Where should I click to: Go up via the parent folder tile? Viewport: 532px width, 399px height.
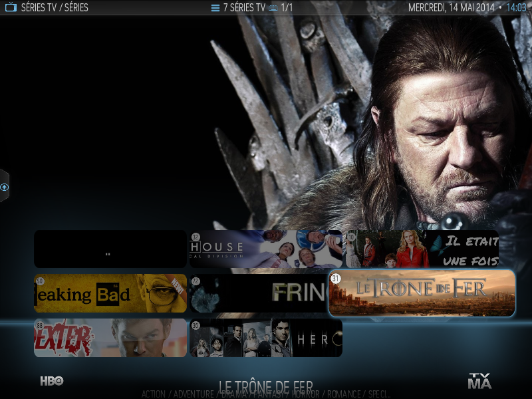point(110,249)
